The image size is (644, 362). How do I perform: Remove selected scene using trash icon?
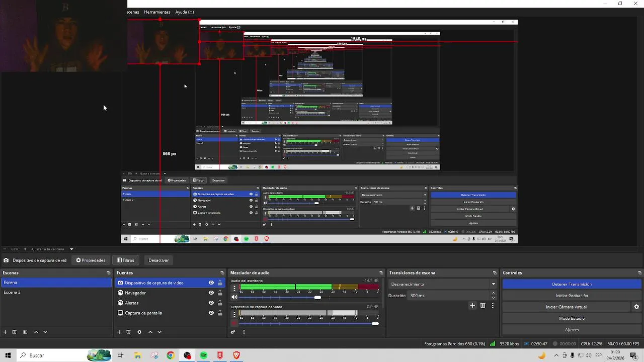click(x=15, y=332)
